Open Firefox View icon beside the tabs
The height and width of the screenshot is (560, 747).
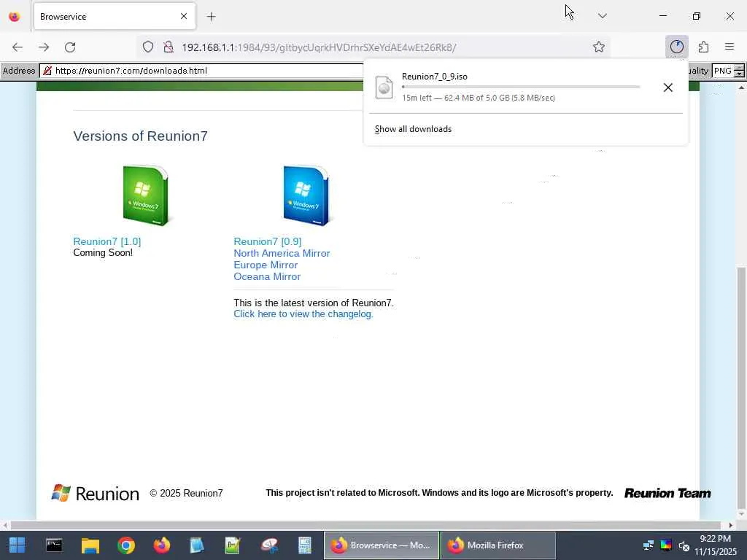15,17
